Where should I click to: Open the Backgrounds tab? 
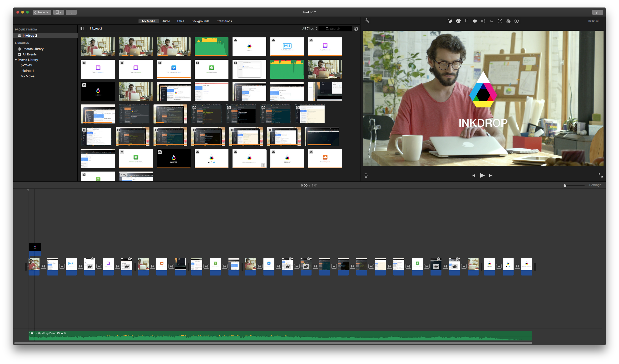(x=200, y=21)
